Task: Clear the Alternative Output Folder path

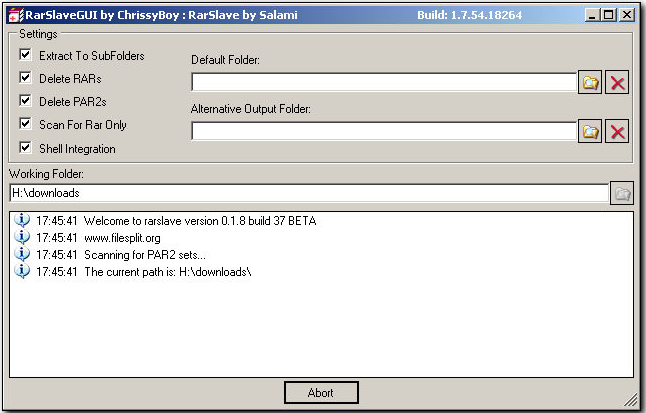Action: tap(617, 131)
